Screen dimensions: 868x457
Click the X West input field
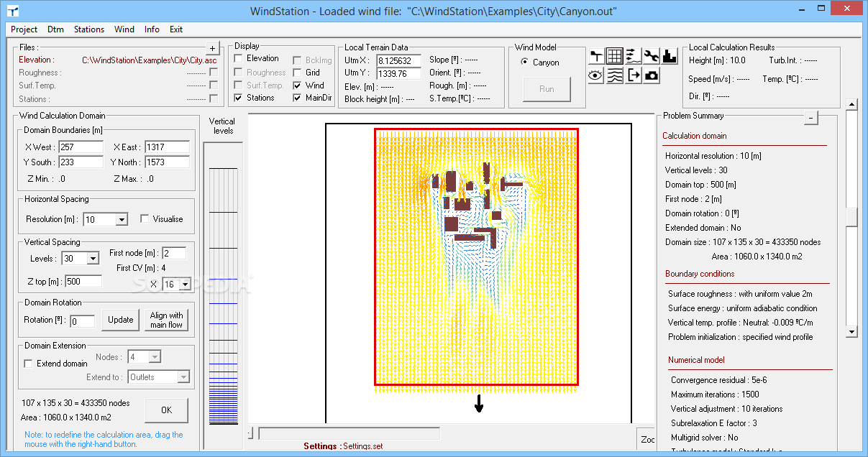coord(81,147)
